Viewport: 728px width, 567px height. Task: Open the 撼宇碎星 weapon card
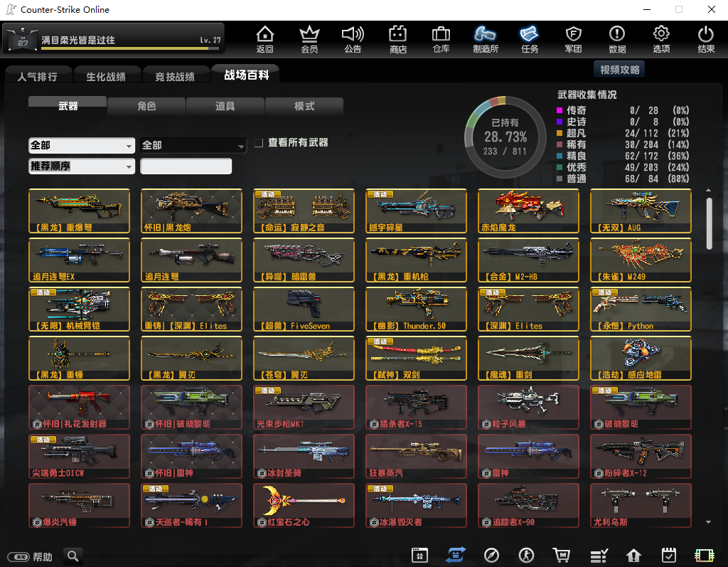416,211
